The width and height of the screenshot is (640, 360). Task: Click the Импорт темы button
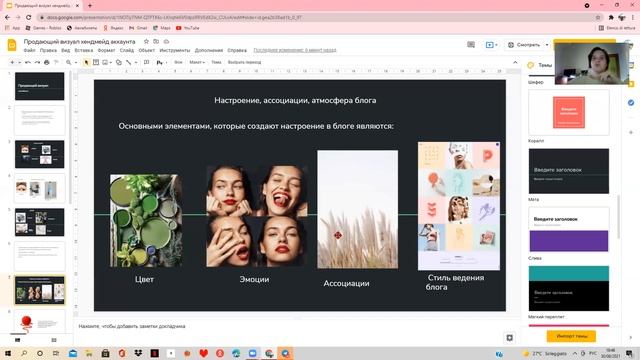(x=571, y=336)
